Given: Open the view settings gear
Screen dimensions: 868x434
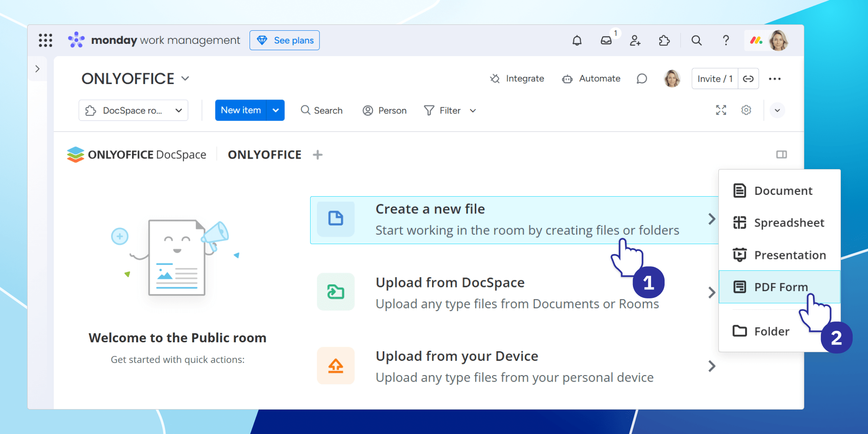Looking at the screenshot, I should click(x=746, y=110).
